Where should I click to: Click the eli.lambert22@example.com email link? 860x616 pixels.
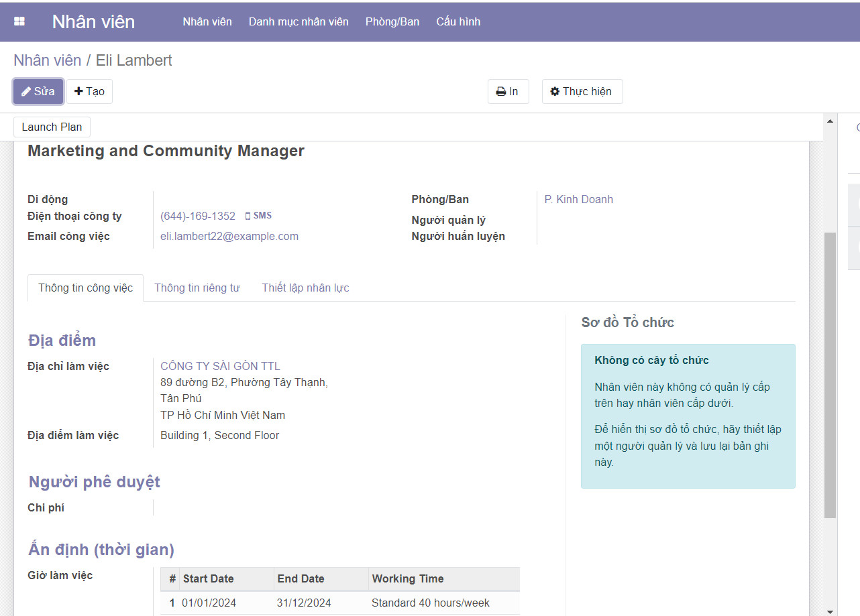tap(229, 236)
